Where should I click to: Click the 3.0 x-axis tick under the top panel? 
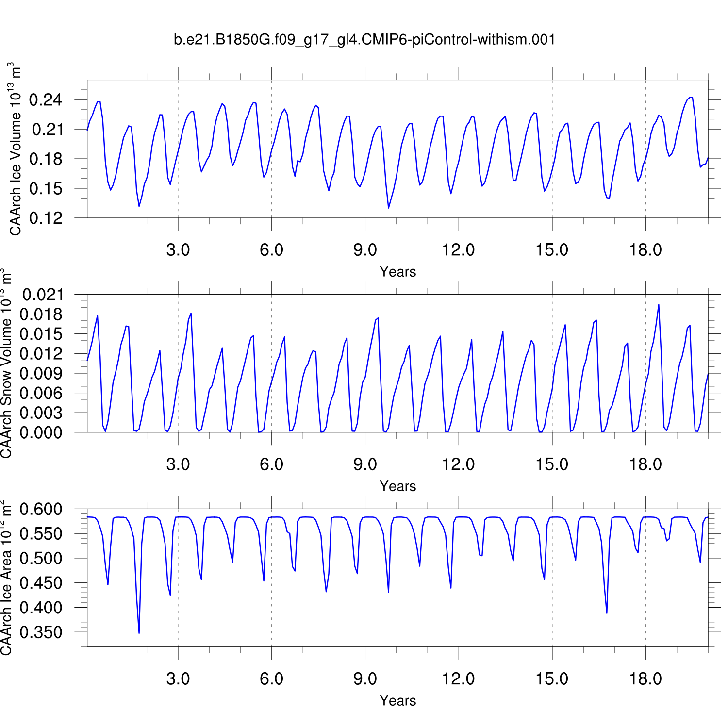[178, 250]
